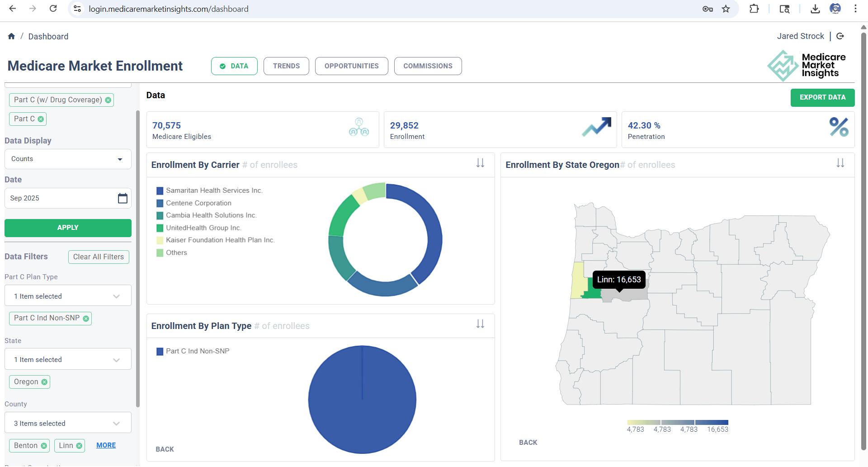This screenshot has width=868, height=467.
Task: Toggle Kaiser Foundation Health Plan legend item
Action: point(220,240)
